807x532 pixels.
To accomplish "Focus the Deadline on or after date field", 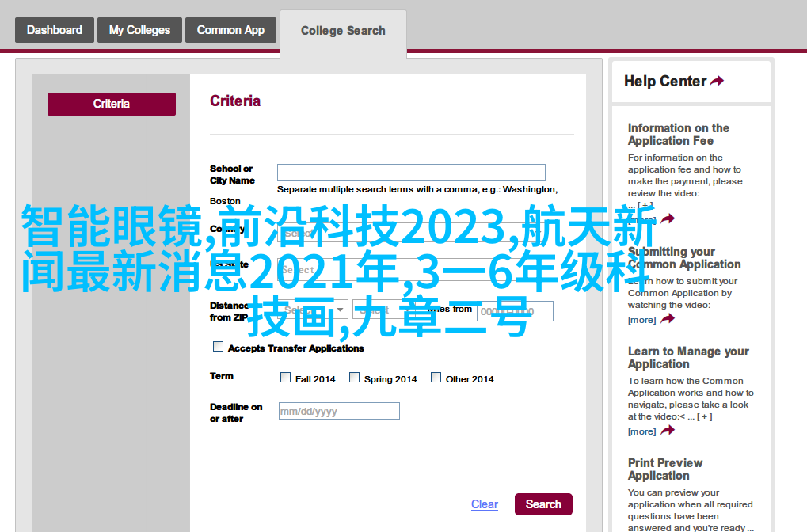I will pos(339,411).
